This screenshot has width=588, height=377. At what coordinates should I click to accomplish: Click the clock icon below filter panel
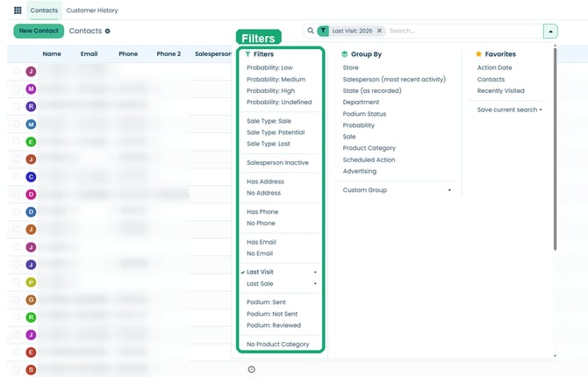251,369
